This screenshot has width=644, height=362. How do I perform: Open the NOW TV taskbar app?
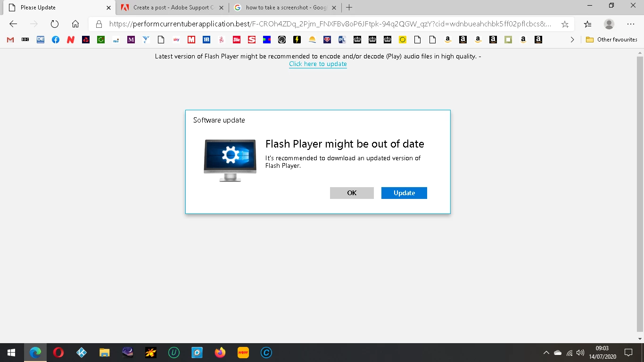point(243,353)
